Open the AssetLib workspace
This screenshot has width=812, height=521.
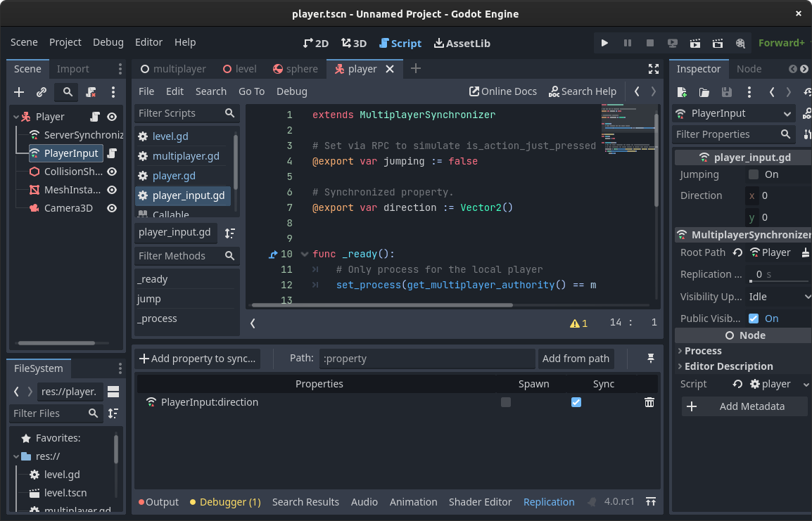click(x=462, y=44)
